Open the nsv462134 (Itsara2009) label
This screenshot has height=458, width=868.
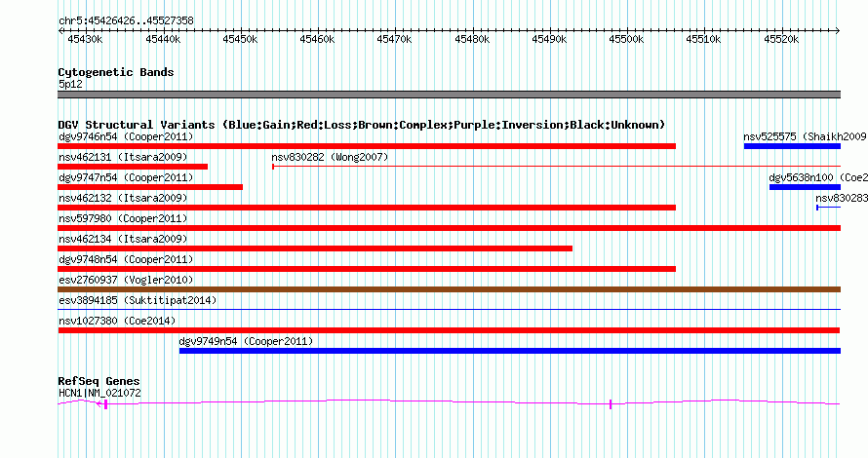(123, 239)
